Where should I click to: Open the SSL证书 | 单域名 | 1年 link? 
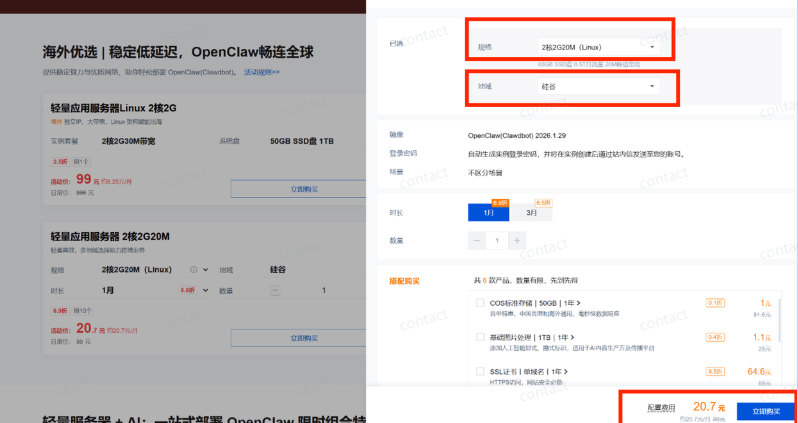[x=529, y=372]
